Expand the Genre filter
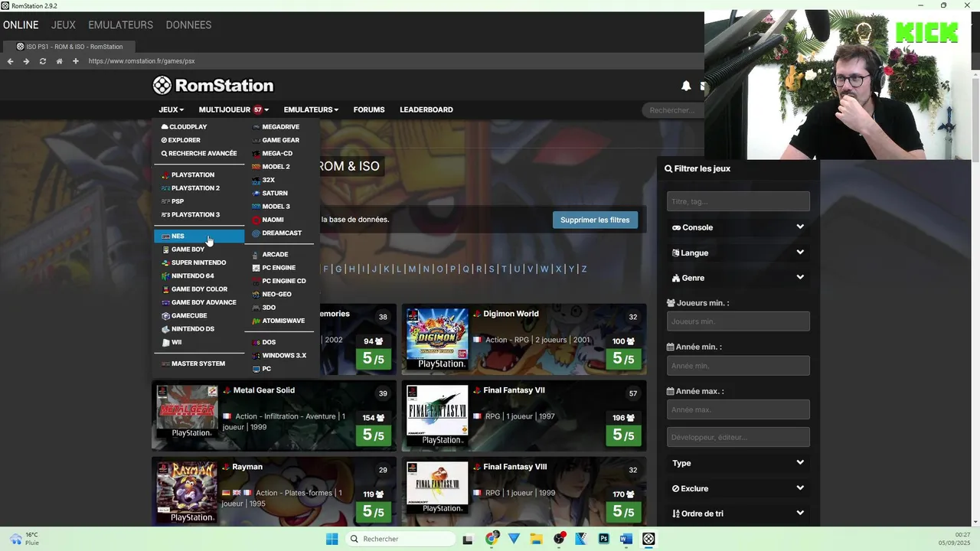The image size is (980, 551). (738, 278)
